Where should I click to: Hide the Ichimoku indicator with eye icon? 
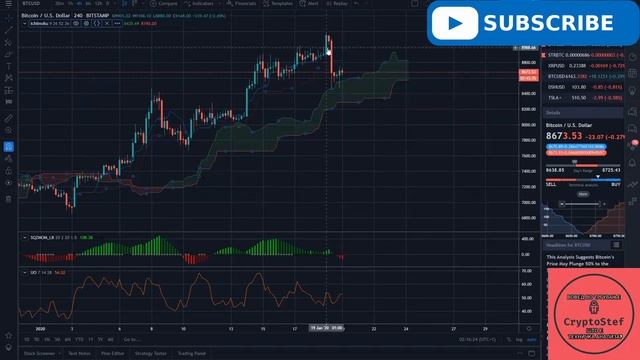(76, 24)
